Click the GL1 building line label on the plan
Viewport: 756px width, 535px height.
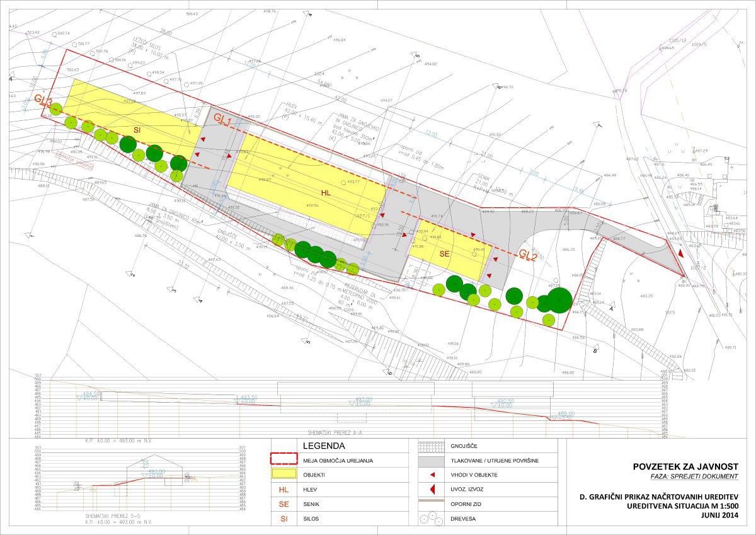(x=223, y=118)
